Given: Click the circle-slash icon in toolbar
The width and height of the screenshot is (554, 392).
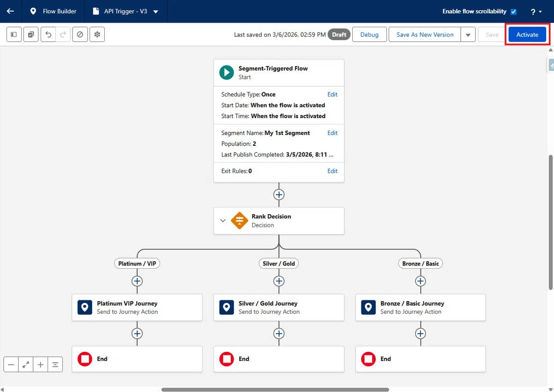Looking at the screenshot, I should click(80, 35).
